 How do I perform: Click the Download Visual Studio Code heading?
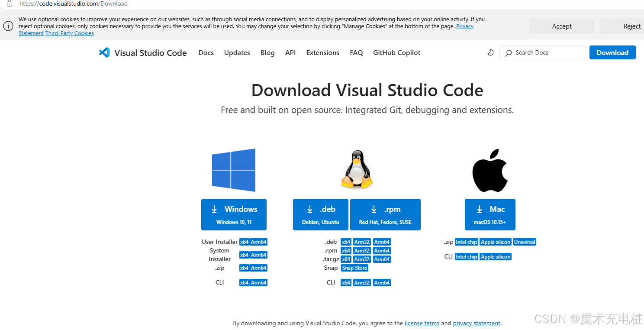click(367, 90)
